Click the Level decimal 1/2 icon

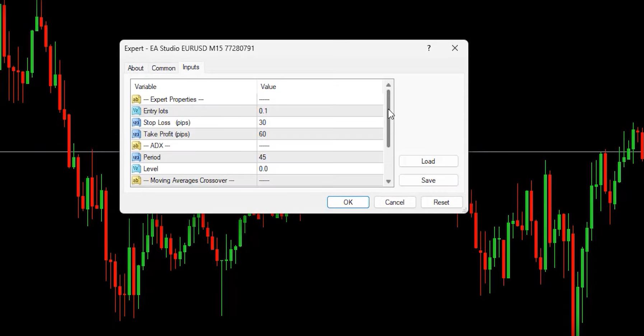coord(136,168)
